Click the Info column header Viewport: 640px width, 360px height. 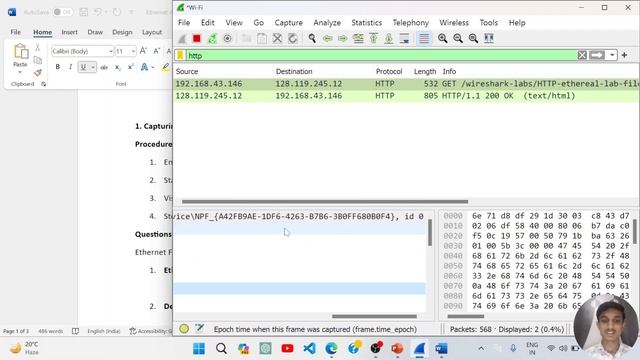[x=449, y=71]
